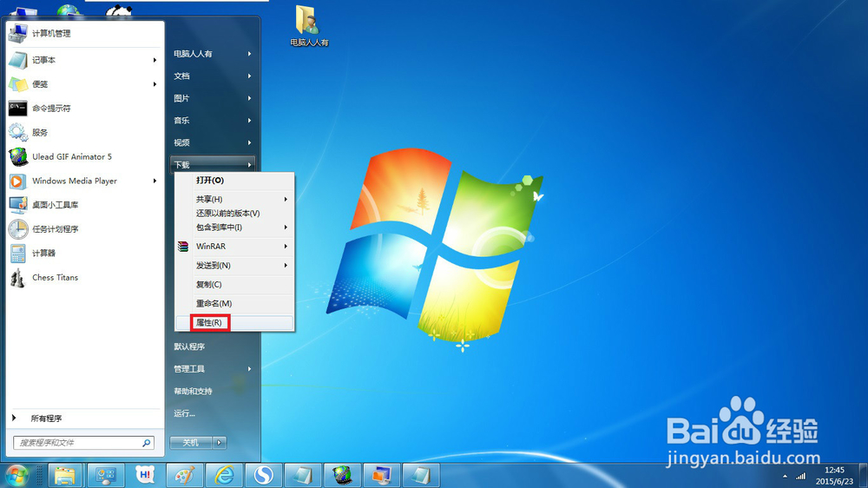Open the Task Scheduler clock icon
Image resolution: width=868 pixels, height=488 pixels.
pos(17,229)
